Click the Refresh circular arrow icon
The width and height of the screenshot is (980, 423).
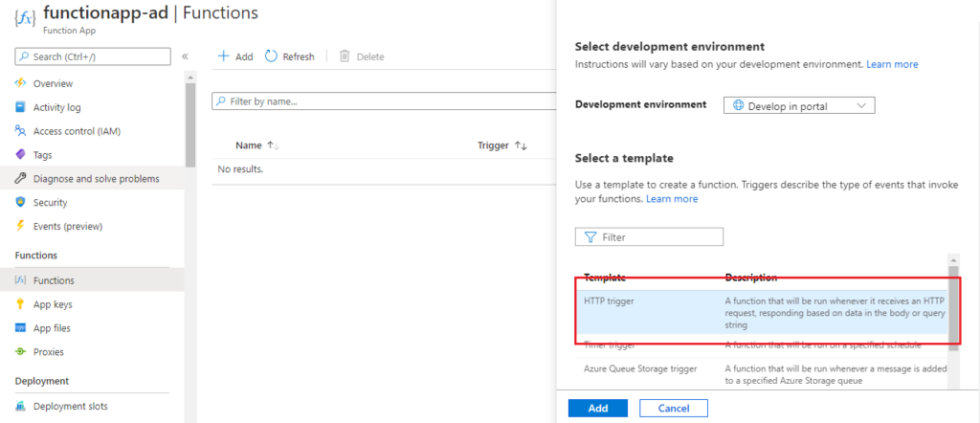pyautogui.click(x=271, y=56)
